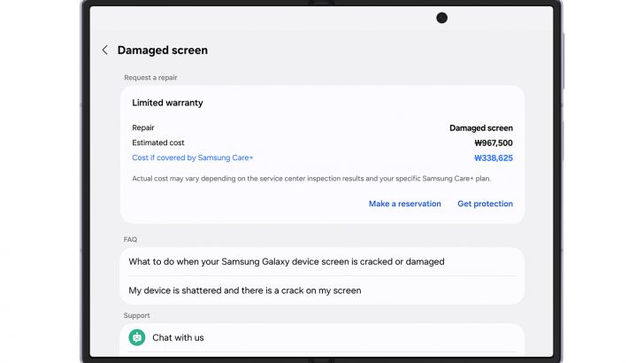This screenshot has width=644, height=363.
Task: Select the ₩967,500 estimated cost value
Action: 494,143
